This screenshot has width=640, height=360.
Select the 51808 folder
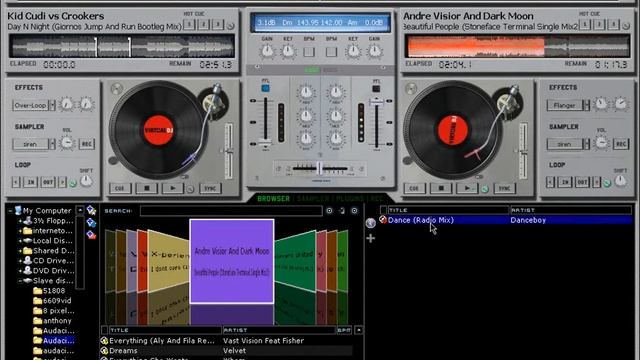[x=49, y=291]
